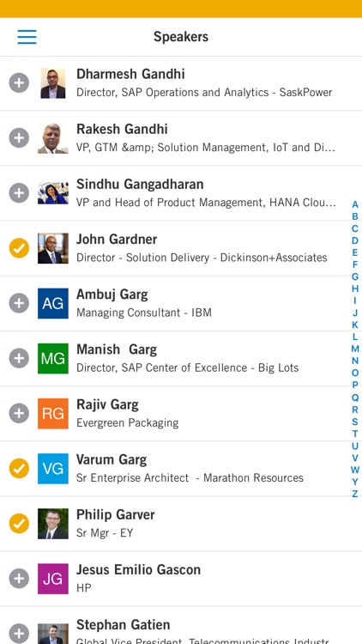The height and width of the screenshot is (644, 362).
Task: Uncheck Philip Garver's checkmark
Action: pyautogui.click(x=19, y=523)
